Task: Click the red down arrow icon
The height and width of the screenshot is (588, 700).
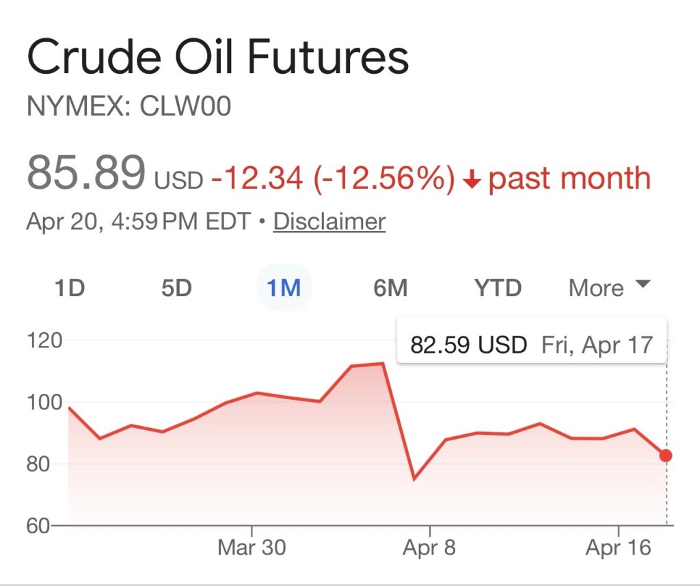Action: point(471,180)
